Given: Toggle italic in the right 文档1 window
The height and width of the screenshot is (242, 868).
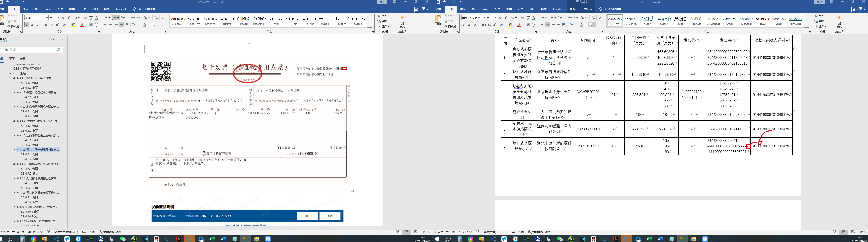Looking at the screenshot, I should [469, 25].
